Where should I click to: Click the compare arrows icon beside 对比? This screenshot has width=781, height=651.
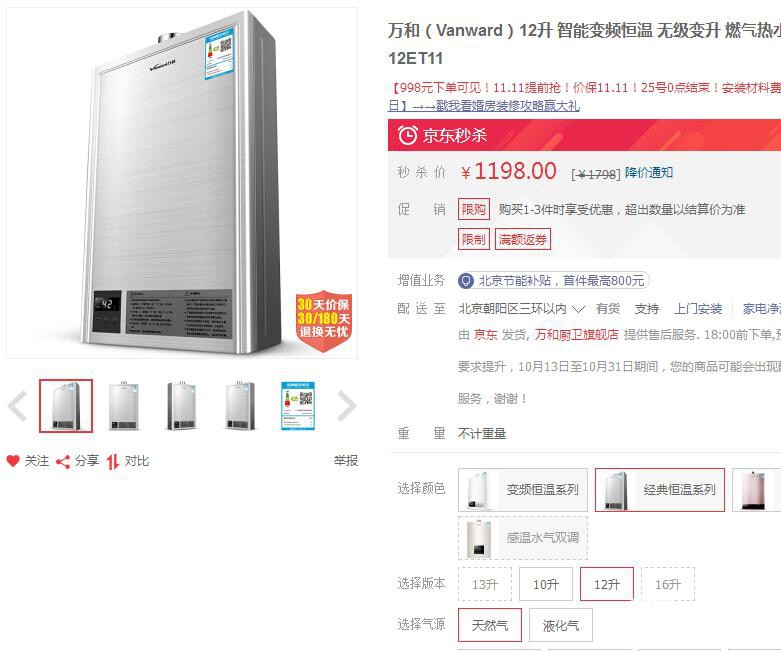[113, 462]
